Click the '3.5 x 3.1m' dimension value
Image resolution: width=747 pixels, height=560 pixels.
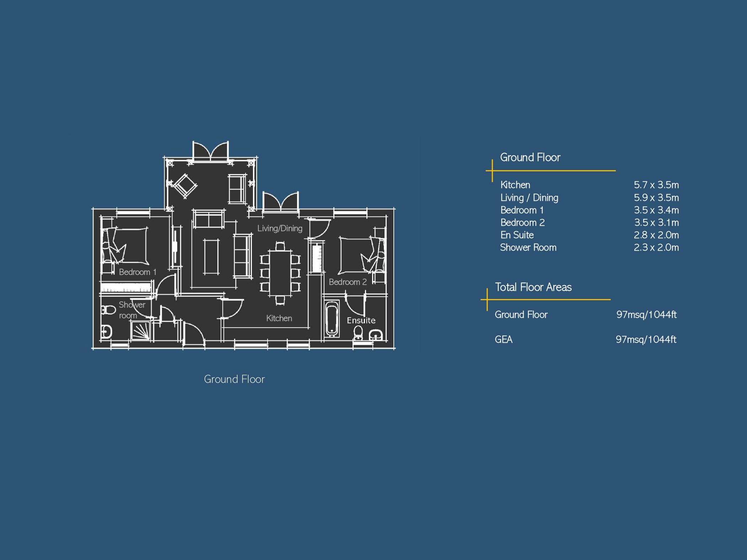[x=656, y=223]
